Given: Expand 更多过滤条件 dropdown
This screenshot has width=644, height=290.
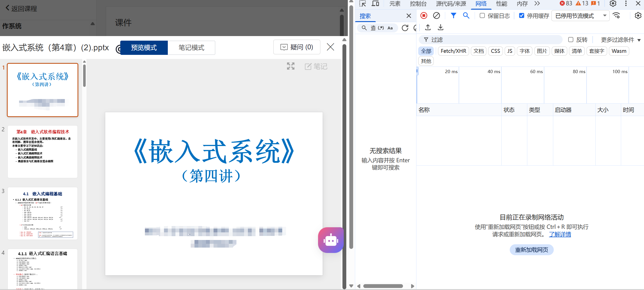Looking at the screenshot, I should tap(620, 40).
